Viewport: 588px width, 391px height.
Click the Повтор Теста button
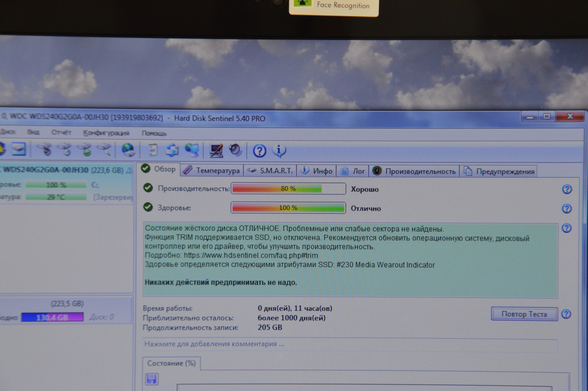(x=524, y=314)
